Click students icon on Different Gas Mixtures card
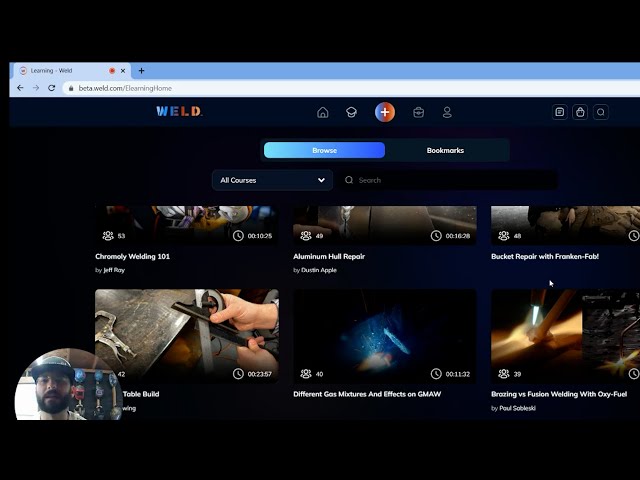The width and height of the screenshot is (640, 480). tap(306, 373)
